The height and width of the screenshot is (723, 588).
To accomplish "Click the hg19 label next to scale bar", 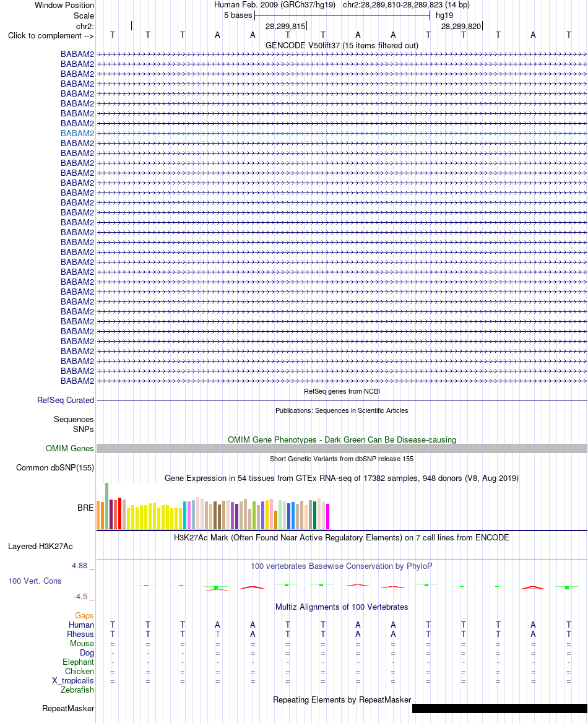I will coord(444,15).
